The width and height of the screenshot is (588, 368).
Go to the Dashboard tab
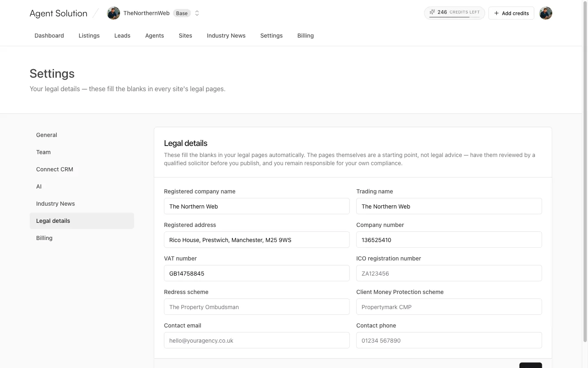click(49, 36)
